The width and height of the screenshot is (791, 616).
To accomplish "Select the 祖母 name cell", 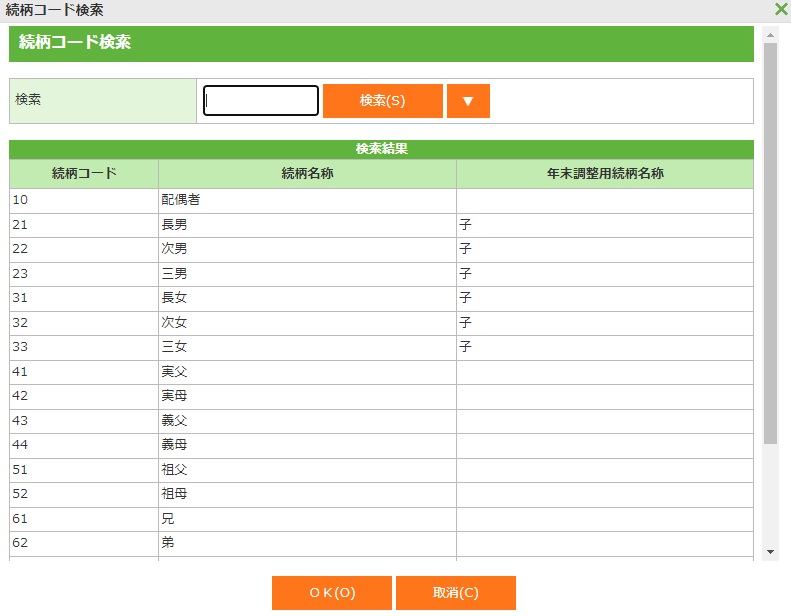I will pyautogui.click(x=307, y=494).
